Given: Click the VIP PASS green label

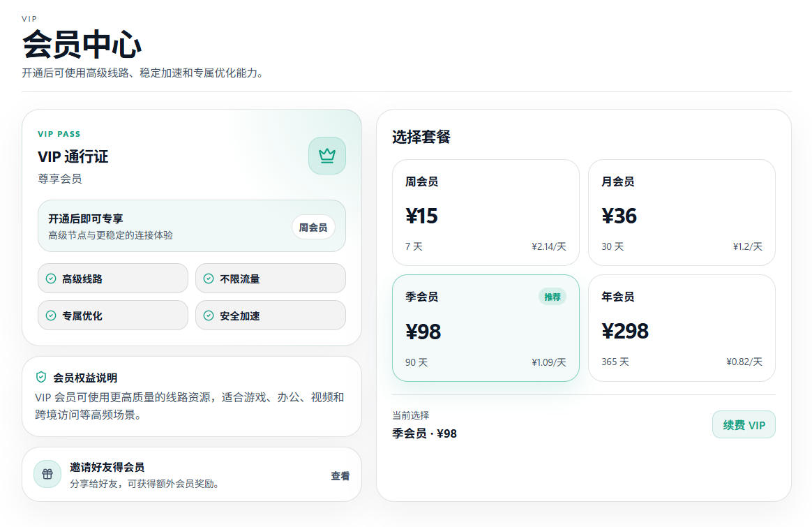Looking at the screenshot, I should click(59, 134).
